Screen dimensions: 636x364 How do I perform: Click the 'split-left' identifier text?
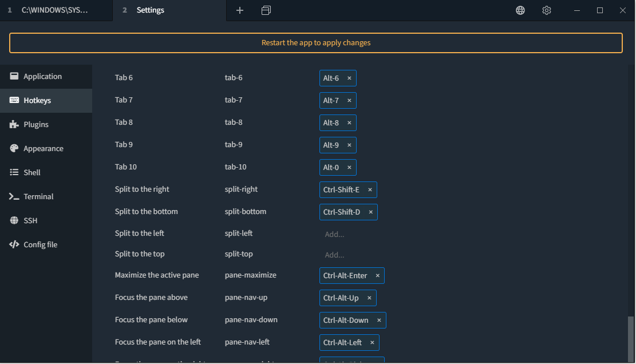point(239,234)
